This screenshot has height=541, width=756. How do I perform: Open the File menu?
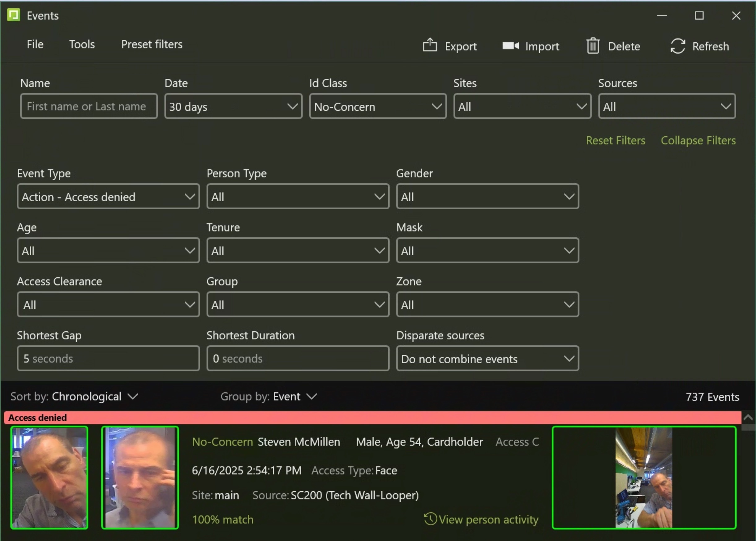35,44
